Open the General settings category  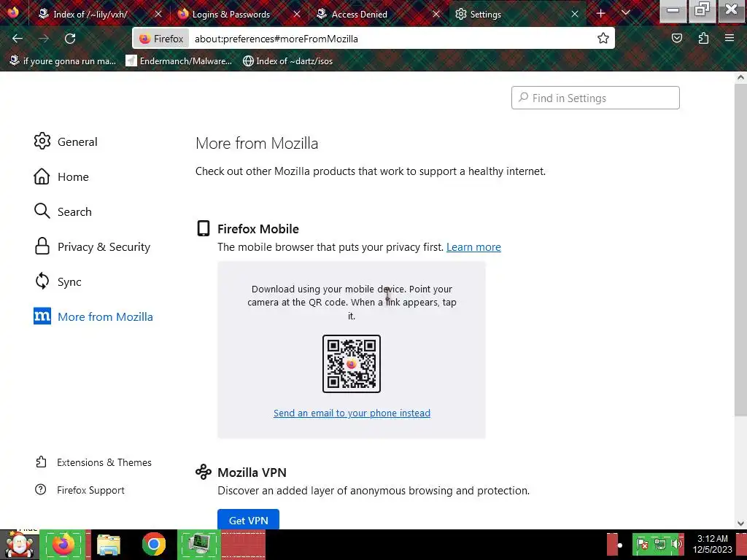tap(65, 141)
